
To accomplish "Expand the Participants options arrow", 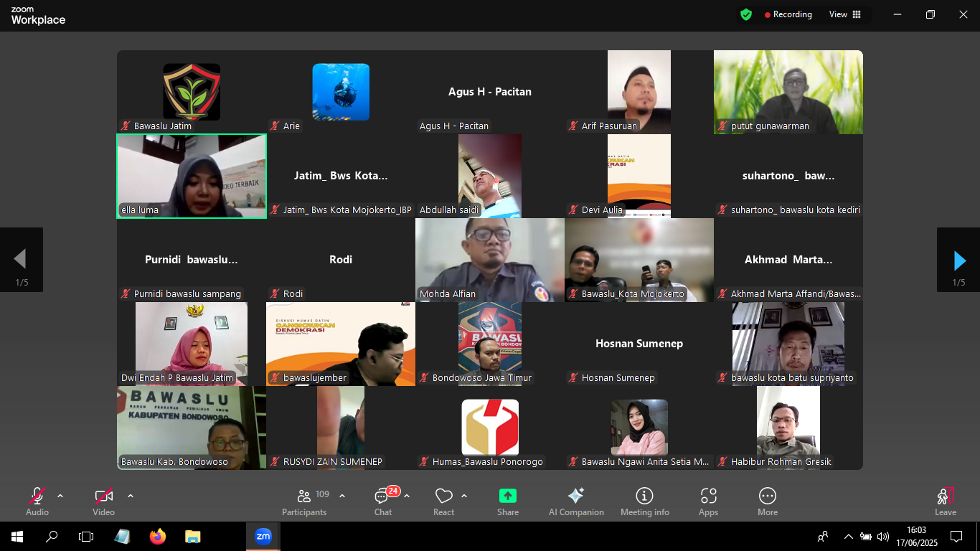I will tap(342, 496).
